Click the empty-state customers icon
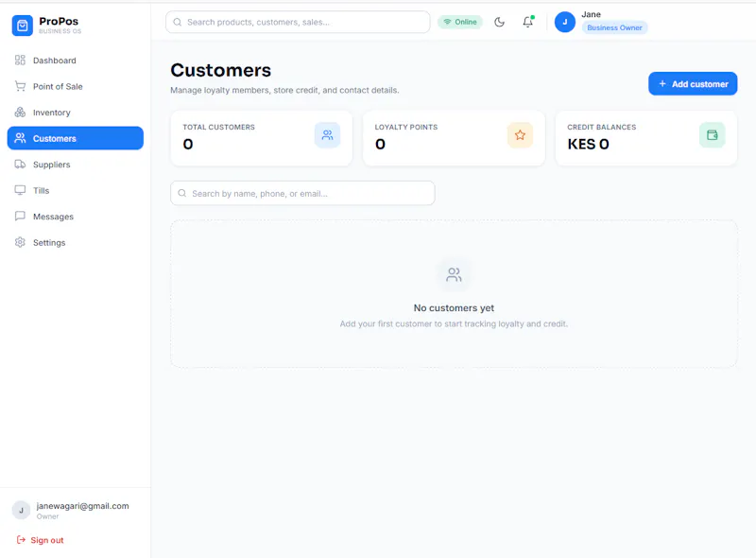The image size is (756, 558). click(454, 274)
